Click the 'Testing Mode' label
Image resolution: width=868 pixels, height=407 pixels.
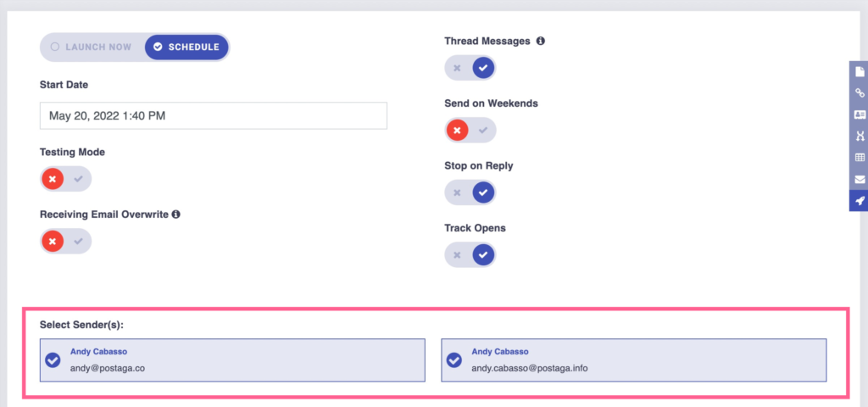72,152
